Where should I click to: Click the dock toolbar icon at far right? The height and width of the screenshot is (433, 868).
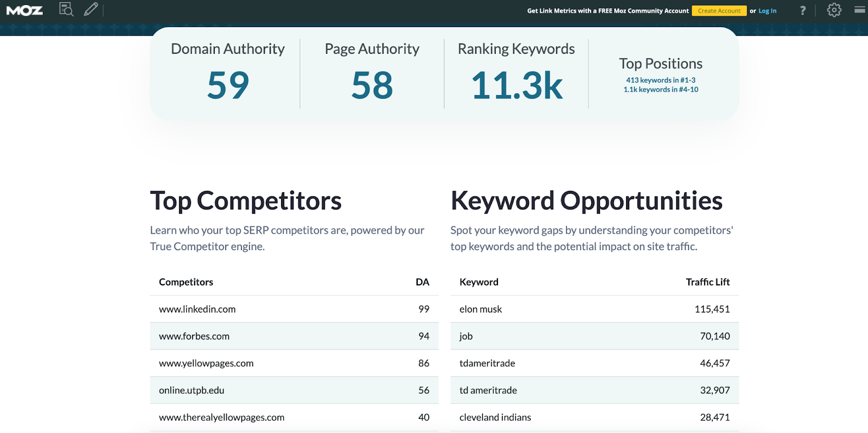click(x=860, y=10)
